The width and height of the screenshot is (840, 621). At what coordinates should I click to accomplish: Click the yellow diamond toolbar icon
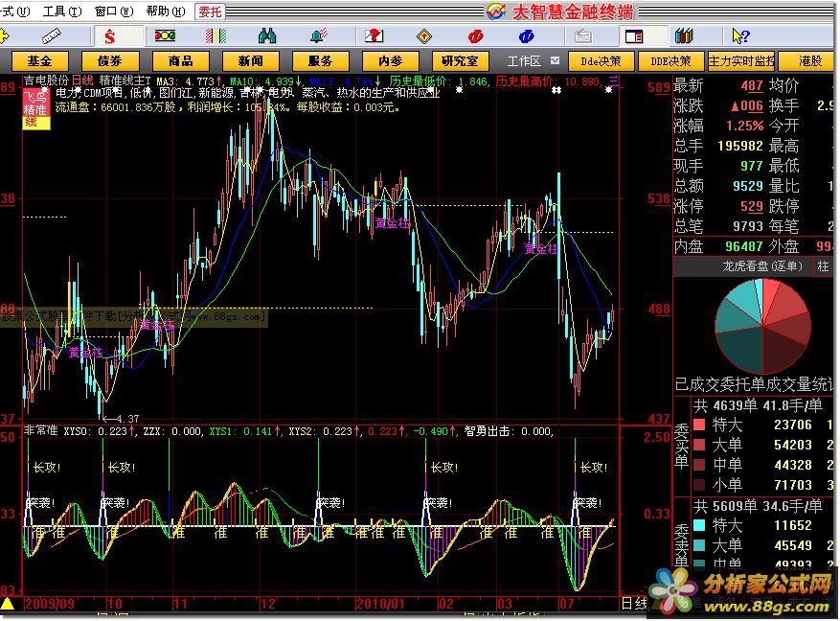click(424, 36)
